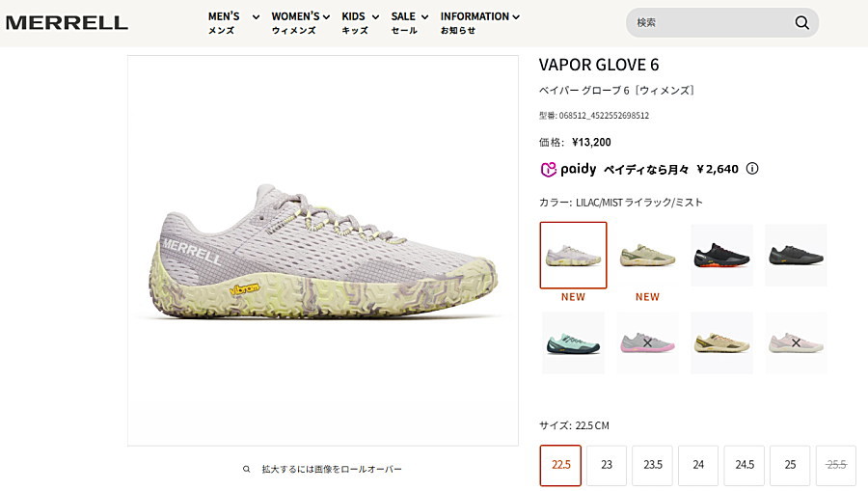This screenshot has width=868, height=491.
Task: Select size 22.5
Action: [x=560, y=465]
